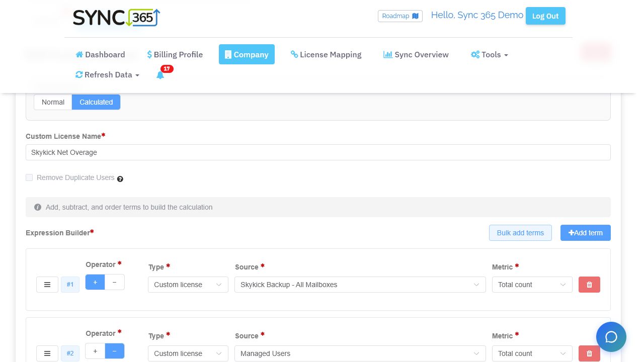Click the Sync 365 logo
Viewport: 644px width, 362px height.
pos(117,17)
